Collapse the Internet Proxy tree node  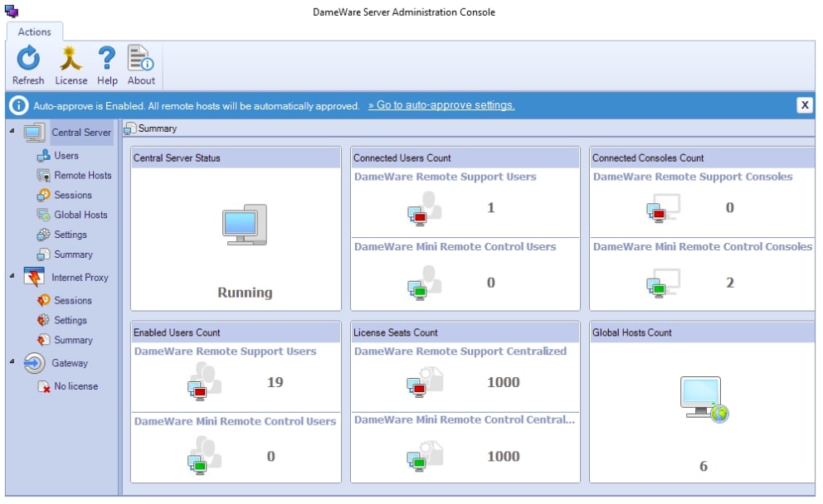(x=12, y=275)
